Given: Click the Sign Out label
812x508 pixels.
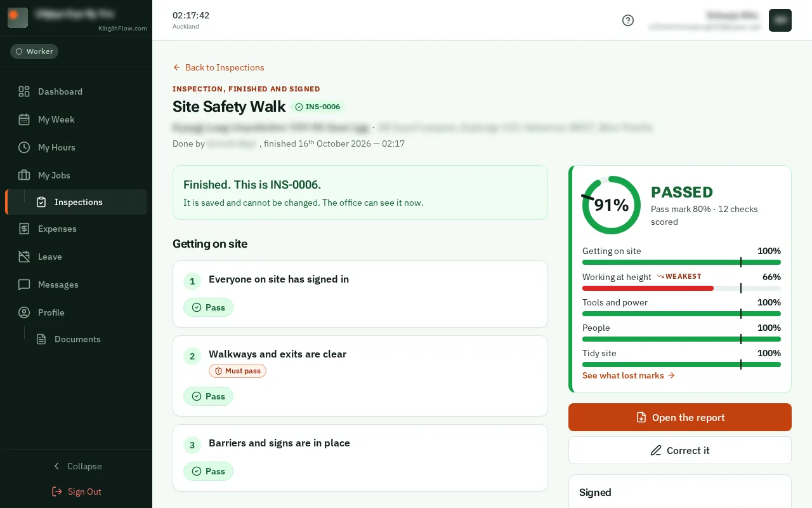Looking at the screenshot, I should point(84,491).
